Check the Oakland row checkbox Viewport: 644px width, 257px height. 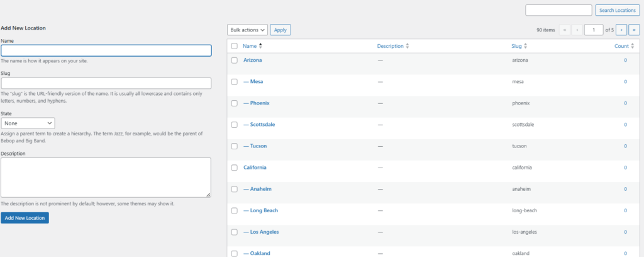[235, 253]
